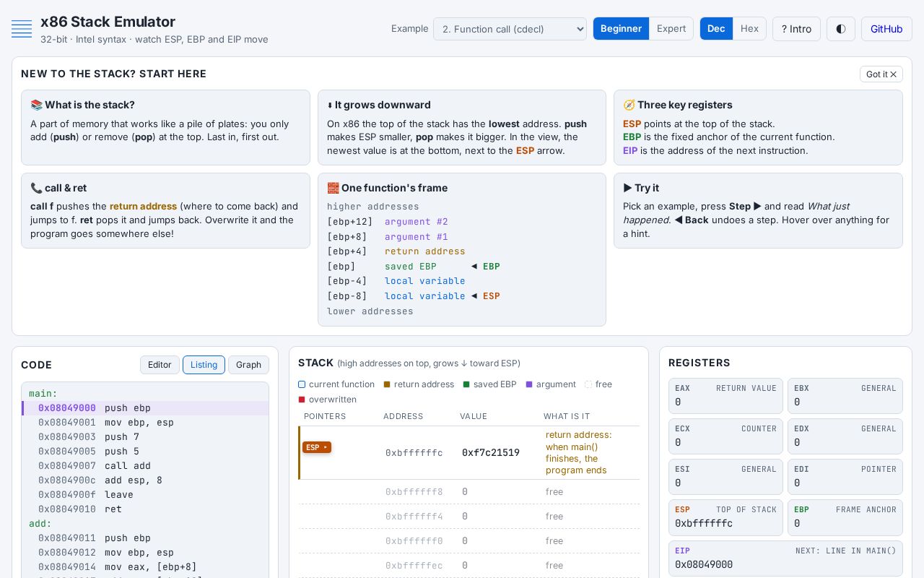924x578 pixels.
Task: Select code line 'push 5'
Action: pyautogui.click(x=145, y=452)
